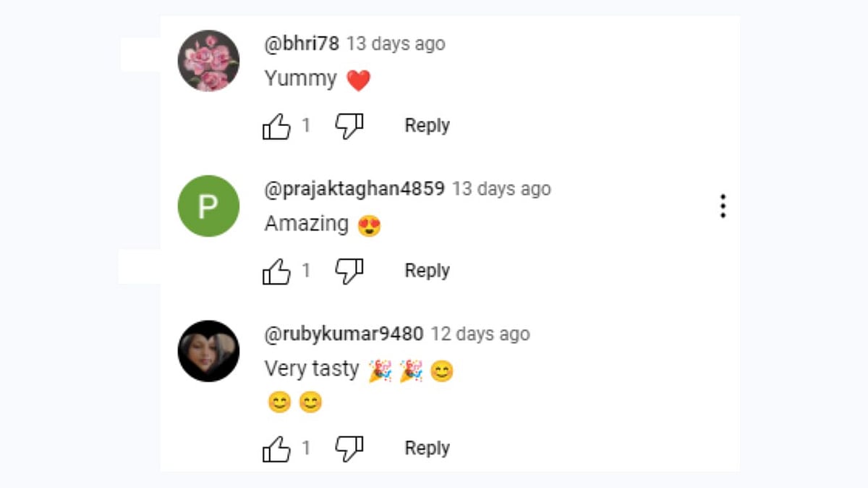Like the "Amazing" comment by @prajaktaghan4859
Screen dimensions: 868x488
tap(276, 271)
